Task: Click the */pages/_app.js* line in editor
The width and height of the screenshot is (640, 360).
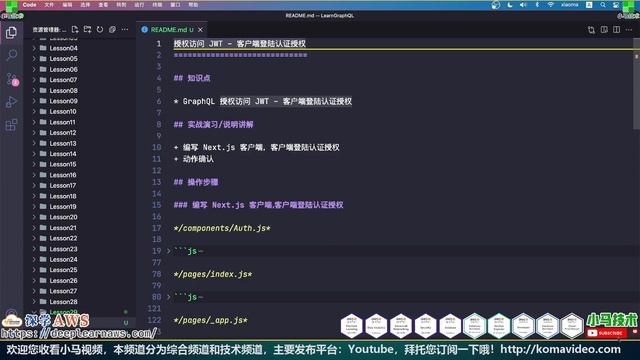Action: [x=211, y=320]
